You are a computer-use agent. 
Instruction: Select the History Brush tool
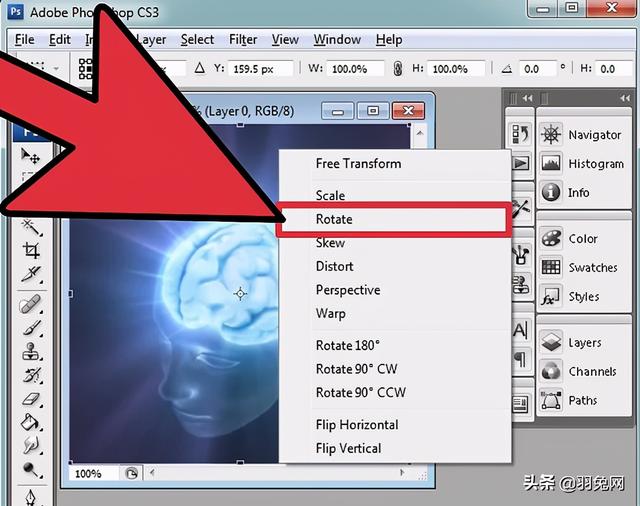click(x=32, y=375)
